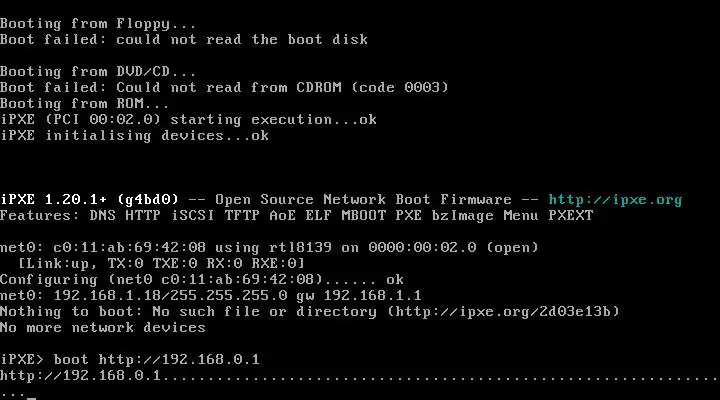This screenshot has height=400, width=720.
Task: Click the 'could not read the boot disk' text
Action: pos(242,39)
